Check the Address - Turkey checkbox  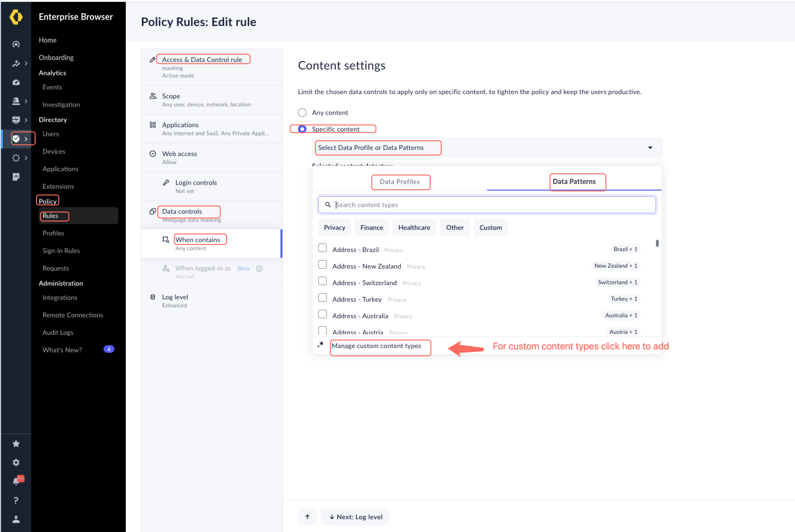(x=322, y=297)
